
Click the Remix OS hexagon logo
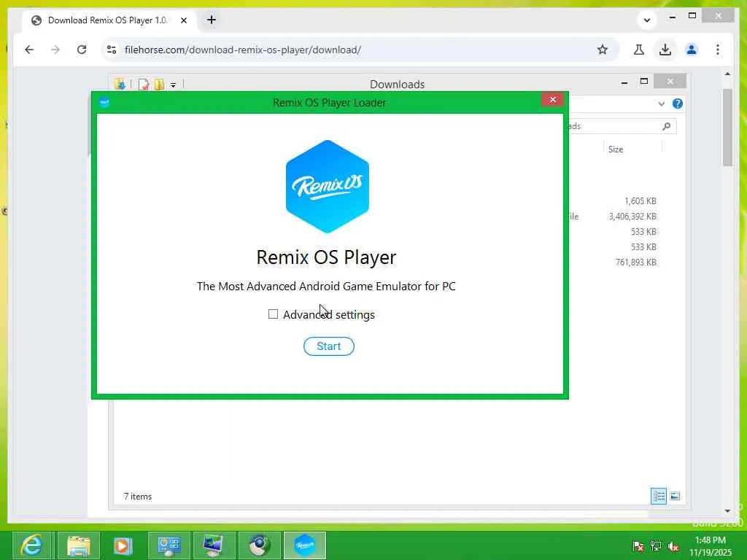328,186
